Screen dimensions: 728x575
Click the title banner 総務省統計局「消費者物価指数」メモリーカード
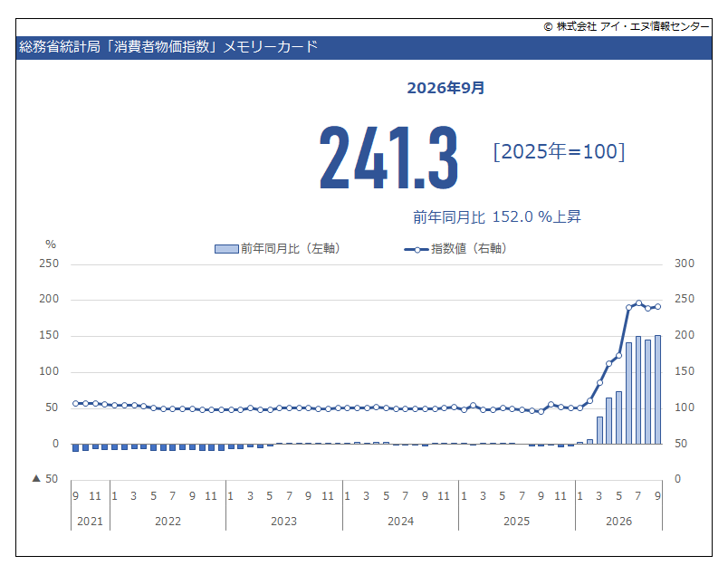364,47
